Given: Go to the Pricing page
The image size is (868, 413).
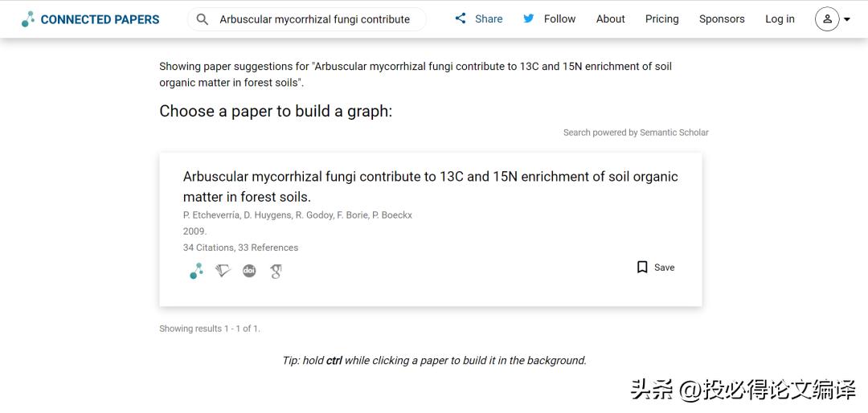Looking at the screenshot, I should pyautogui.click(x=662, y=18).
